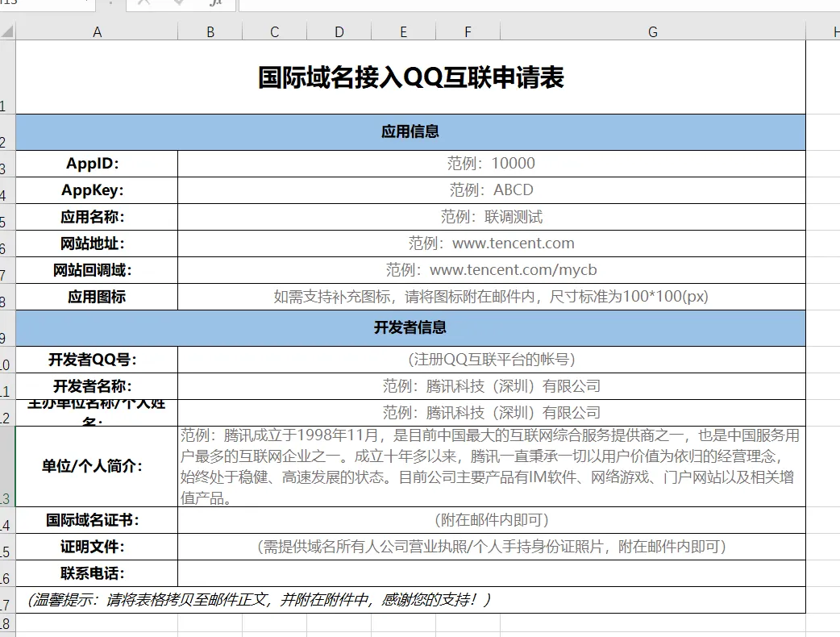Image resolution: width=840 pixels, height=637 pixels.
Task: Select the title cell 国际域名接入QQ互联申请表
Action: [410, 77]
